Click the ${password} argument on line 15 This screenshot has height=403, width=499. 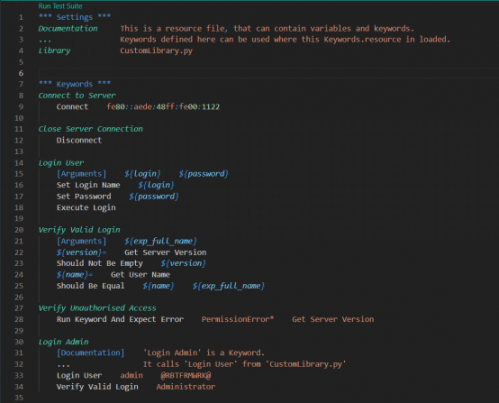(203, 174)
